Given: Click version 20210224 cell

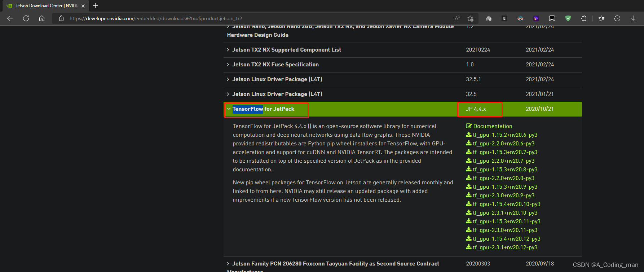Looking at the screenshot, I should pyautogui.click(x=478, y=50).
